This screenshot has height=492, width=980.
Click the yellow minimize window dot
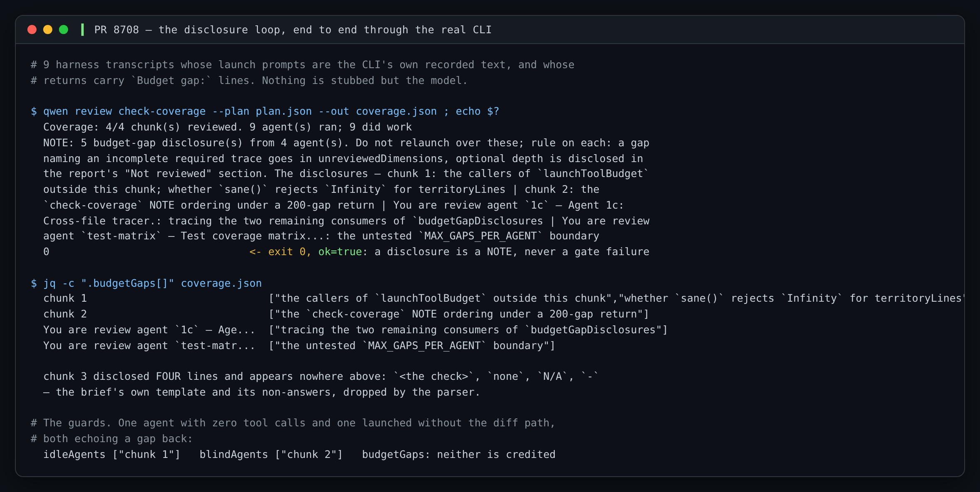[x=48, y=30]
